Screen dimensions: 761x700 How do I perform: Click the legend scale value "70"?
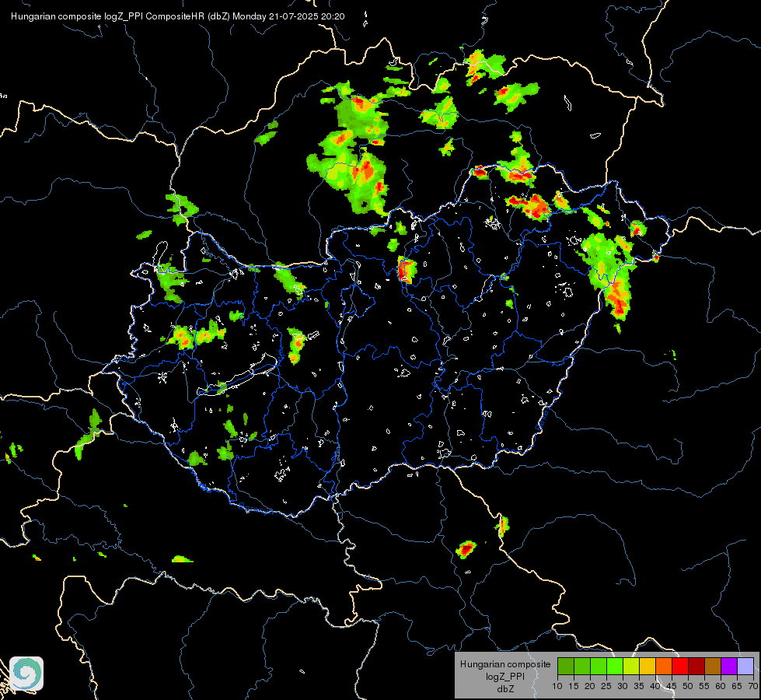[753, 686]
